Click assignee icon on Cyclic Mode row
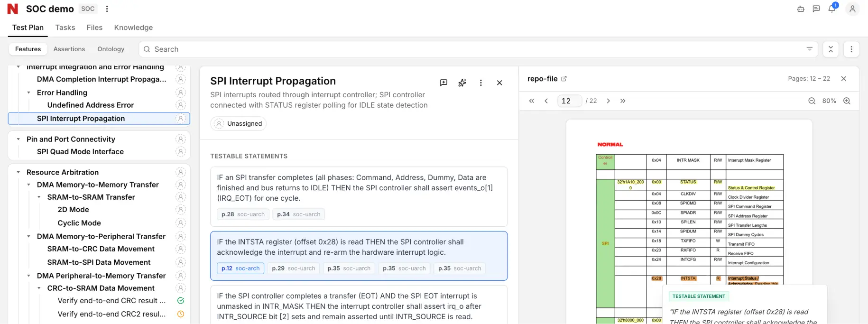The width and height of the screenshot is (868, 324). 181,223
